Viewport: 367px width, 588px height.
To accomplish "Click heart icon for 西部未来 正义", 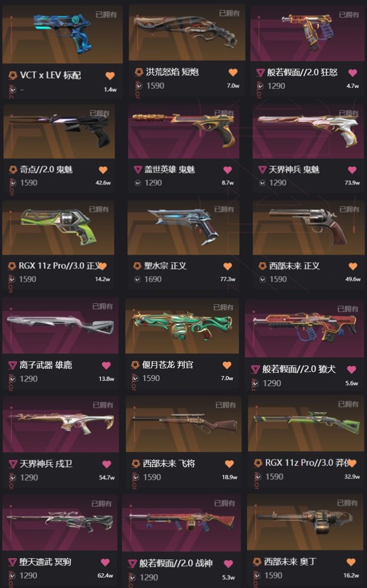I will click(x=353, y=266).
